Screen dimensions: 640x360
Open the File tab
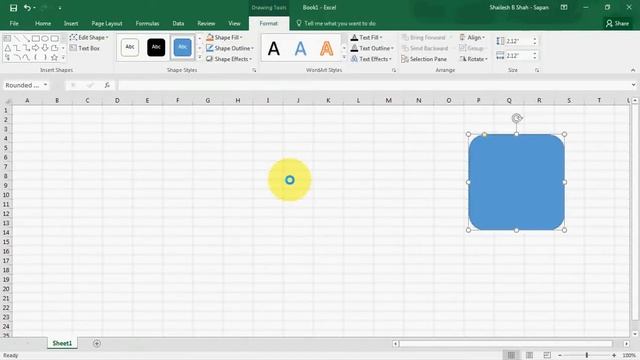click(14, 23)
